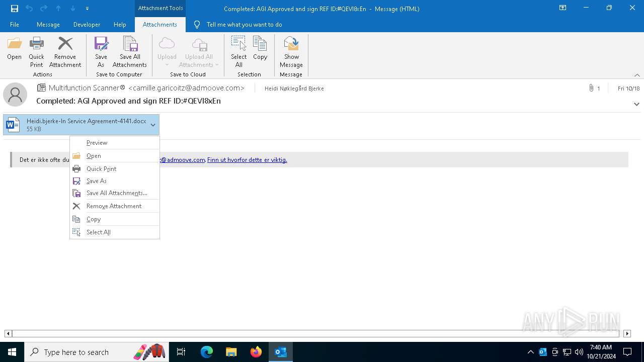The height and width of the screenshot is (362, 644).
Task: Collapse the ribbon with the arrow
Action: (637, 75)
